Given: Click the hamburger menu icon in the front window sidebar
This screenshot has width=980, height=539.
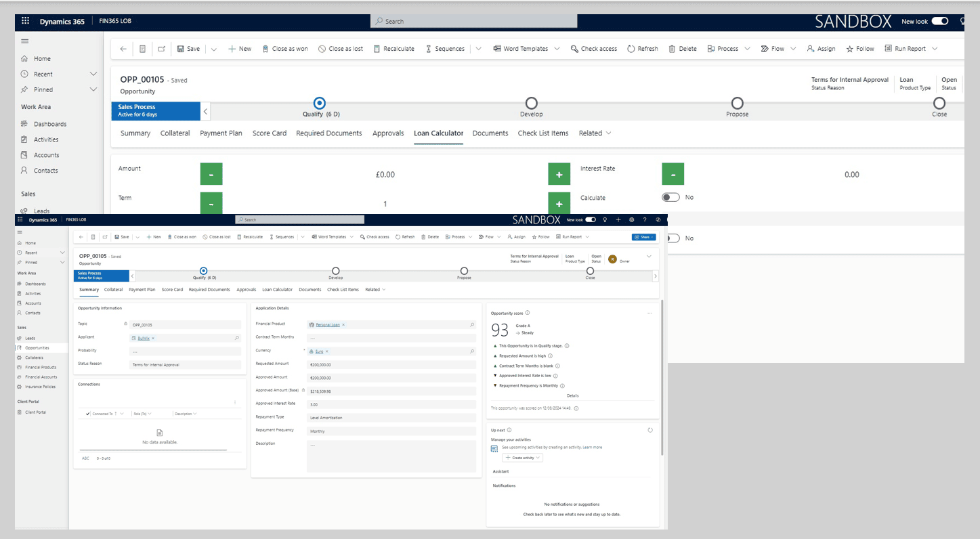Looking at the screenshot, I should [x=20, y=232].
